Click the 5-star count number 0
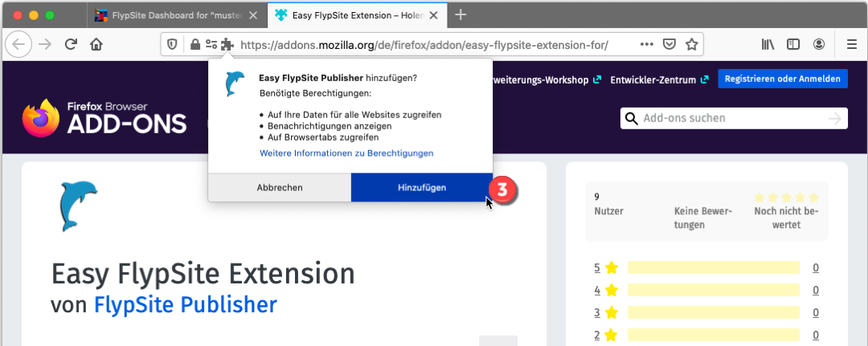 [x=816, y=268]
